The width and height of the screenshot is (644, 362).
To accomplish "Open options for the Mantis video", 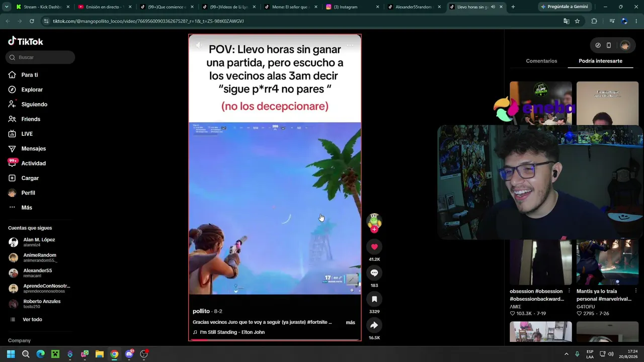I will pos(635,291).
